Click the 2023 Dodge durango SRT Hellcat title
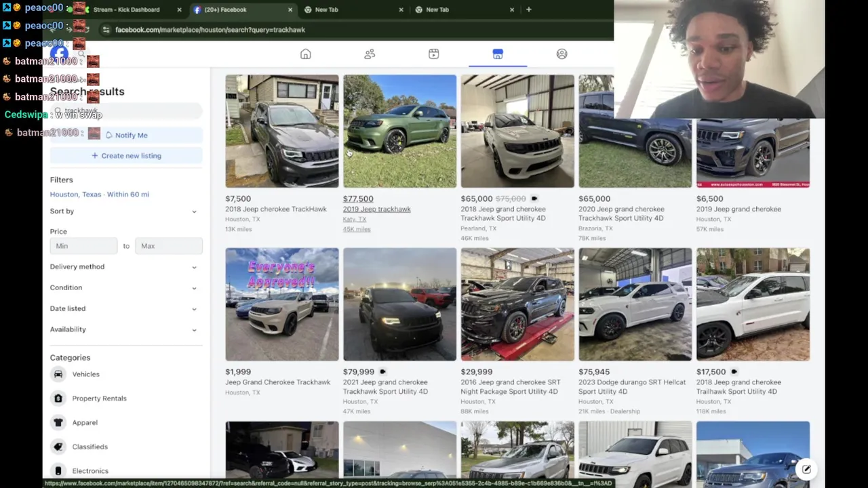 (632, 387)
